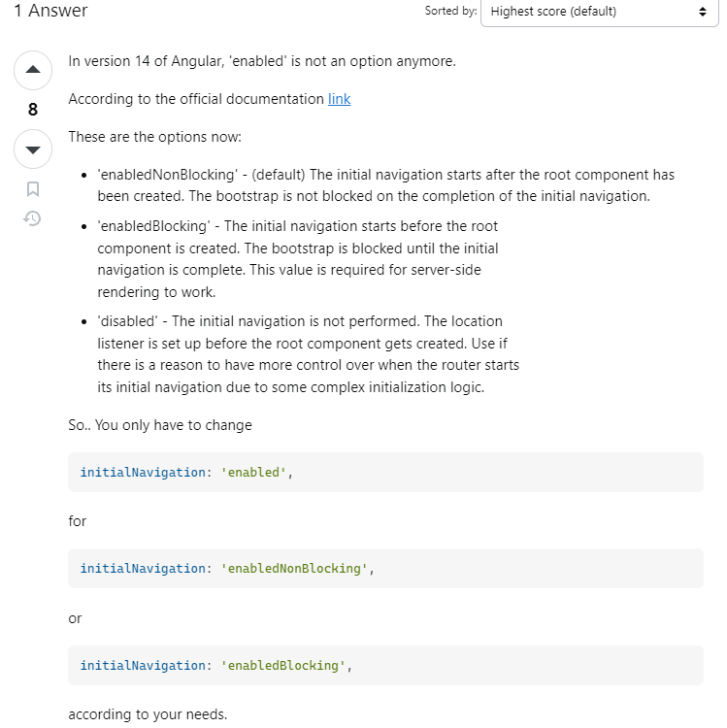The height and width of the screenshot is (728, 727).
Task: Click the 'In version 14 of Angular' sentence
Action: click(262, 61)
